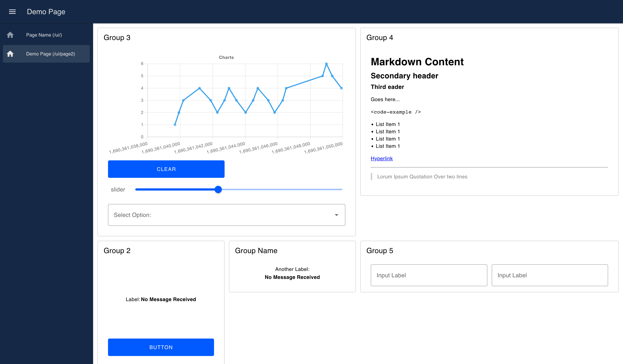Click the first Input Label field in Group 5
This screenshot has width=623, height=364.
click(429, 275)
